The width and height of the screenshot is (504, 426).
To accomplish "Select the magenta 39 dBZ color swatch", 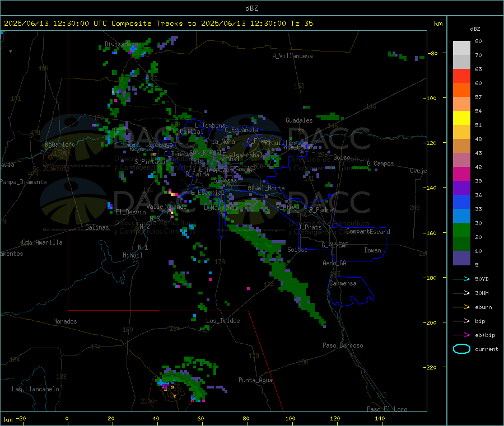I will tap(461, 174).
